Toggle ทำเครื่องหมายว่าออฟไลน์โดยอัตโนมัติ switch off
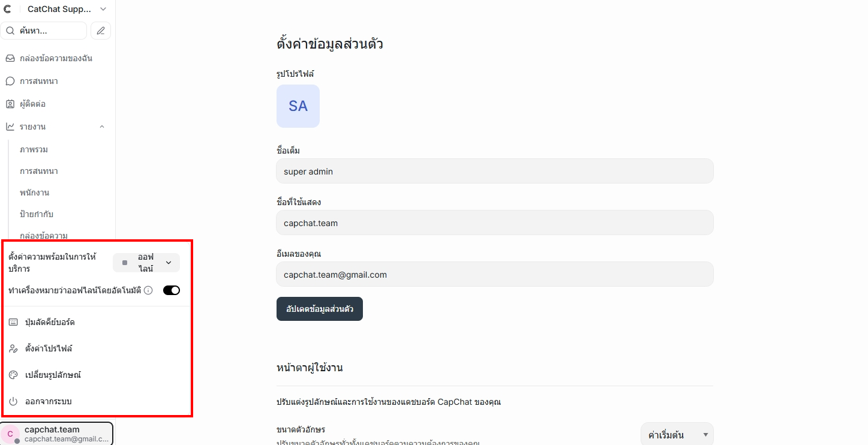This screenshot has width=868, height=445. (x=171, y=290)
